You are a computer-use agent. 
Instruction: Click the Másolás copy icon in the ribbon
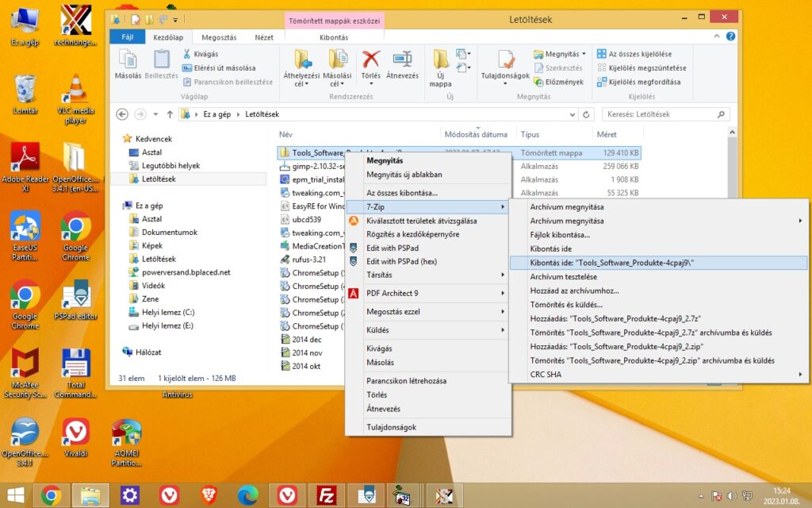click(128, 60)
